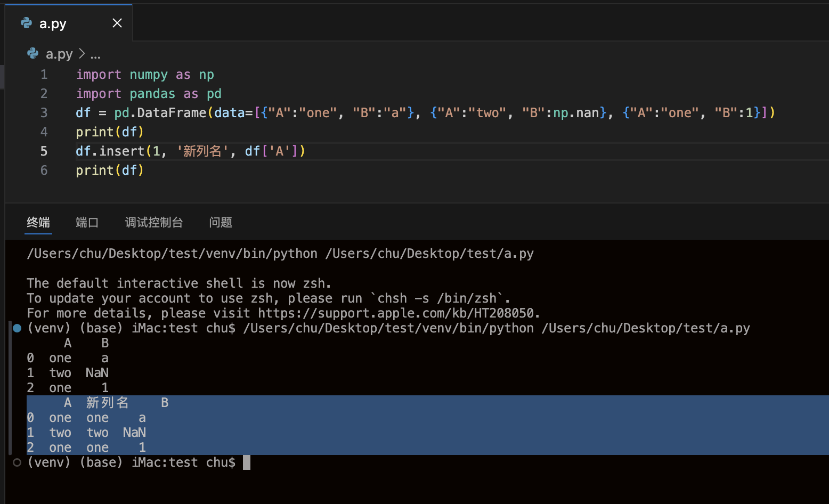Expand the breadcrumb ellipsis symbol list
Viewport: 829px width, 504px height.
click(x=95, y=54)
